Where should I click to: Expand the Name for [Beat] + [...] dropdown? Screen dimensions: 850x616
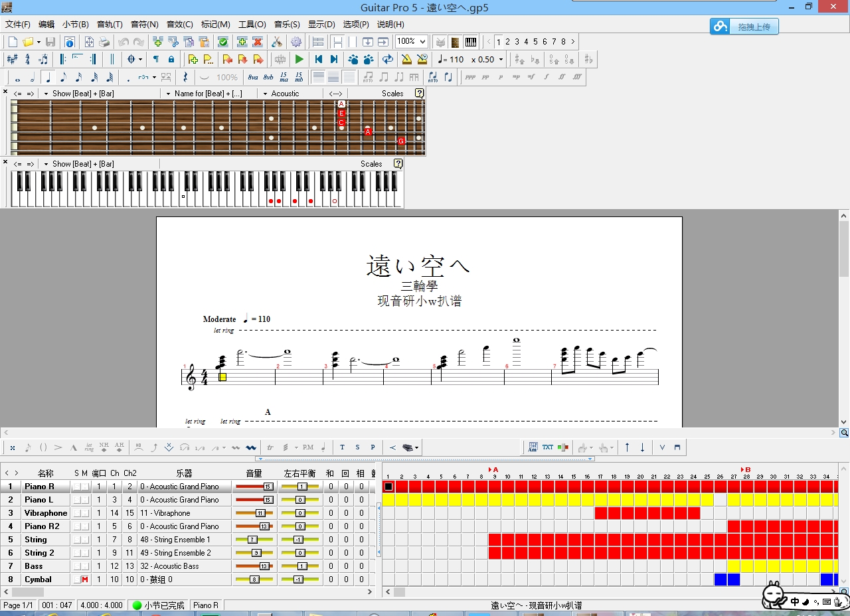[x=169, y=94]
